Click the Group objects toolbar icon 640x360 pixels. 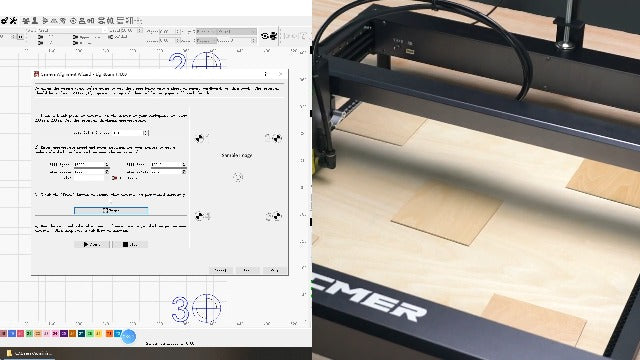26,20
